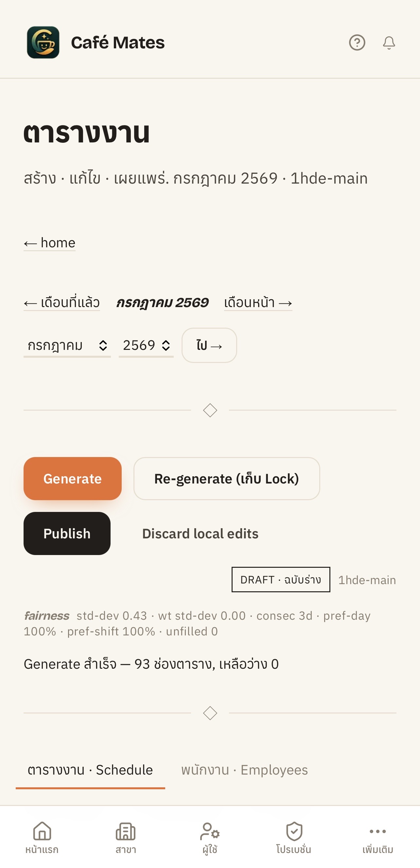The width and height of the screenshot is (420, 868).
Task: Click the orange Generate button
Action: click(73, 479)
